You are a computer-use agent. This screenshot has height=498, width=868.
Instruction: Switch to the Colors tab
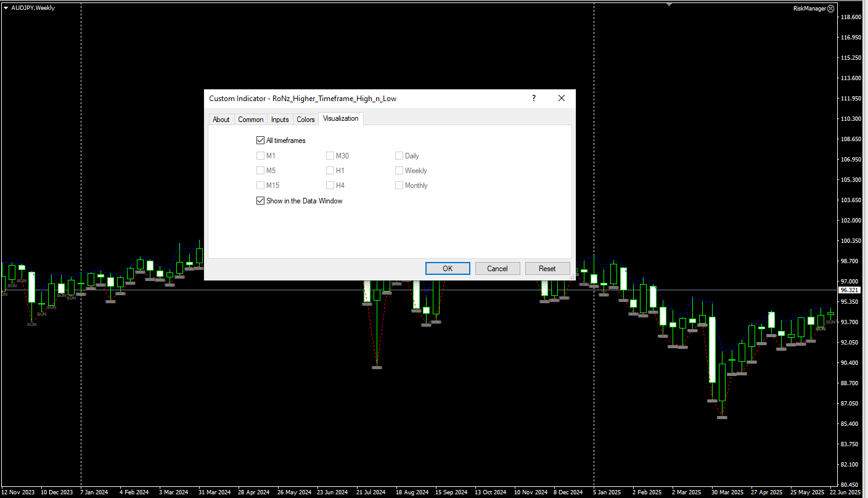coord(305,119)
